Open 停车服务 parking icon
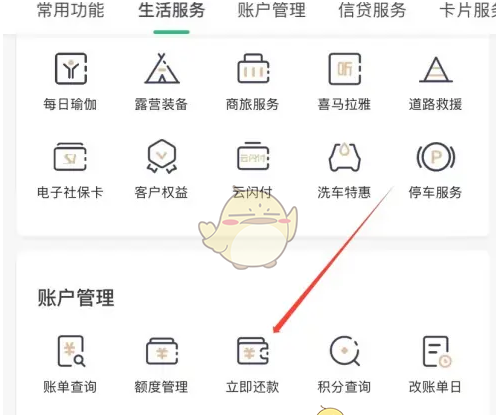The height and width of the screenshot is (415, 496). pos(436,157)
